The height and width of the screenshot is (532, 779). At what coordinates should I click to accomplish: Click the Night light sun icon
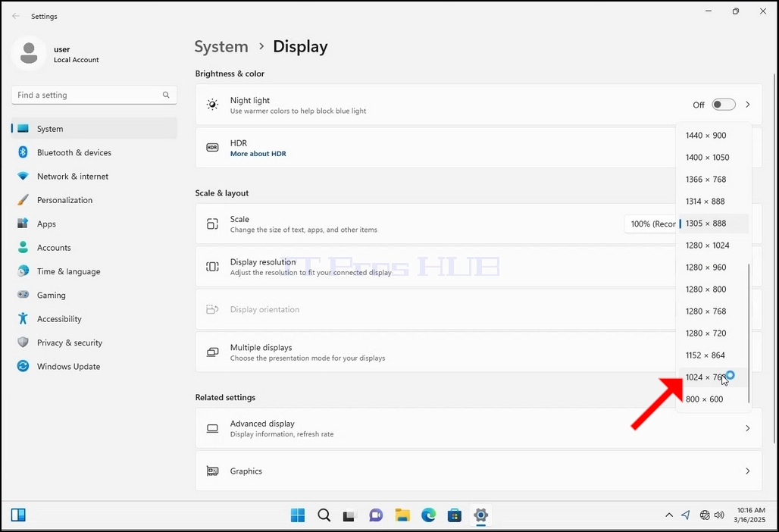212,105
